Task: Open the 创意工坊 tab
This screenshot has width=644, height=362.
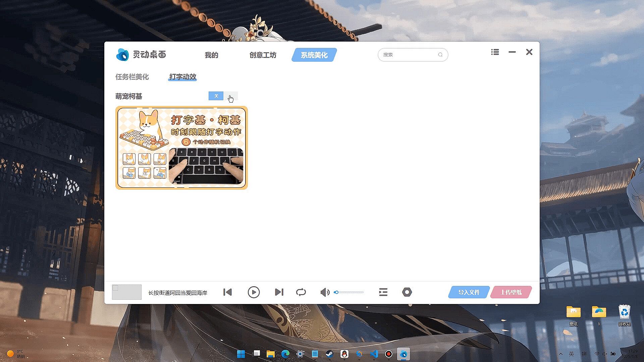Action: 263,55
